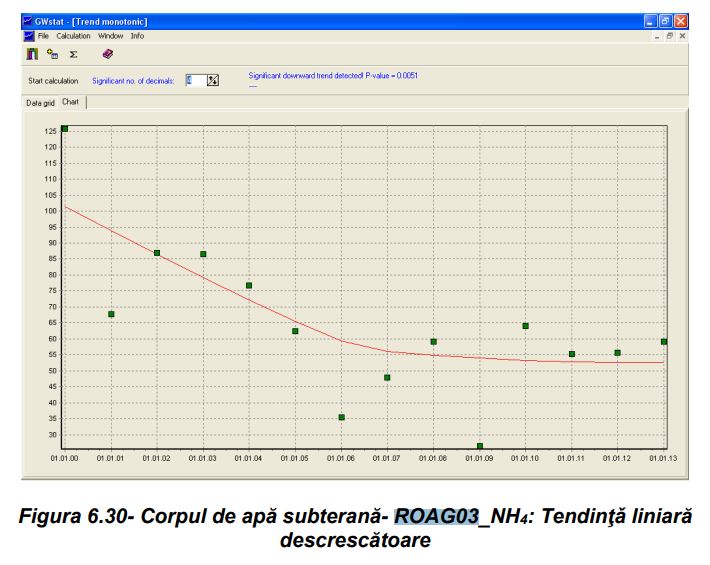Viewport: 710px width, 565px height.
Task: Click the x-axis label 01.01.06
Action: [341, 459]
